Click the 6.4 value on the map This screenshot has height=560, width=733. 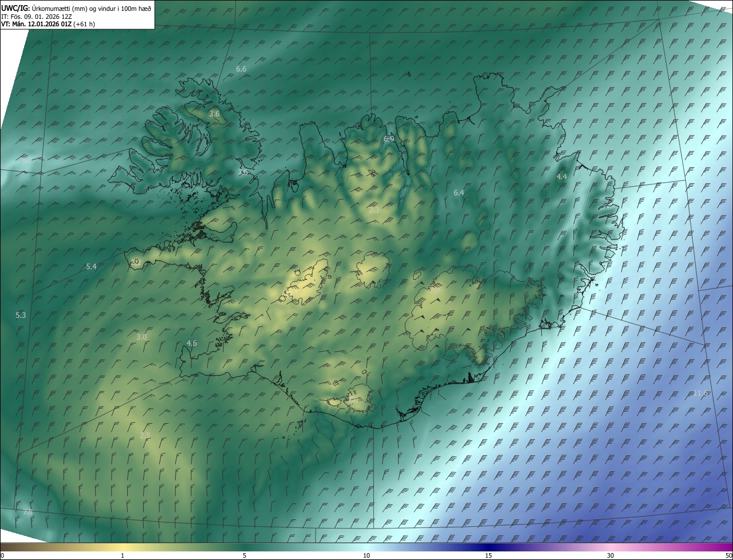[459, 192]
